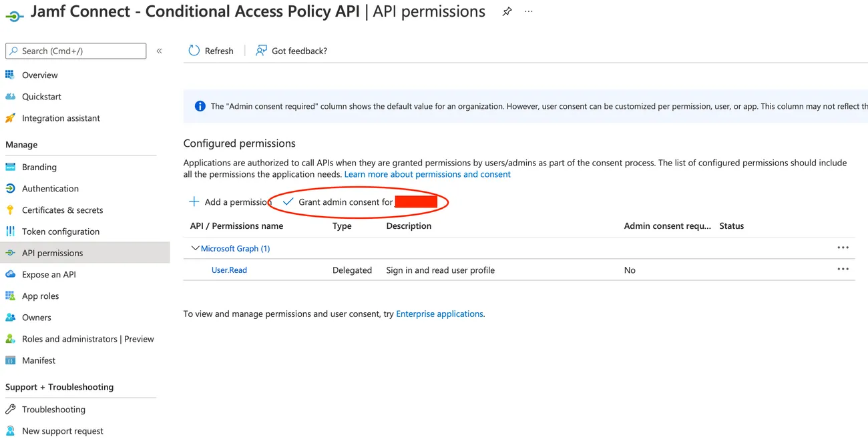Click the Branding icon in sidebar
Viewport: 868px width, 441px height.
(10, 167)
